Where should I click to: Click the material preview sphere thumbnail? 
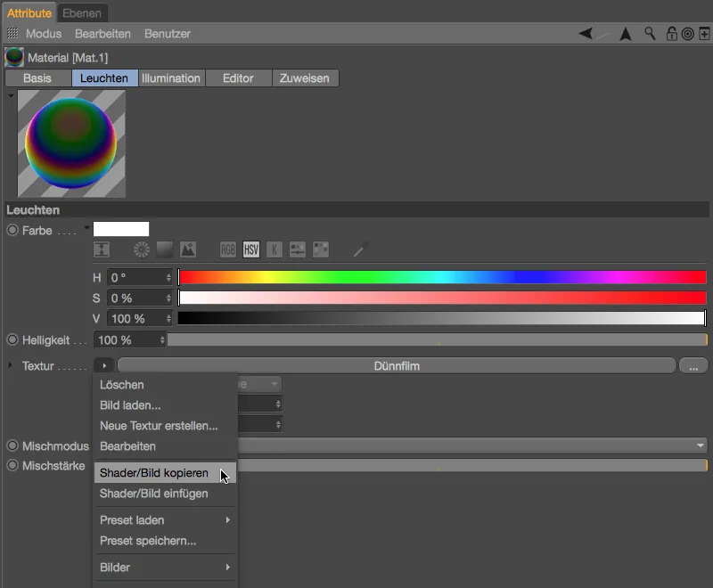[71, 143]
